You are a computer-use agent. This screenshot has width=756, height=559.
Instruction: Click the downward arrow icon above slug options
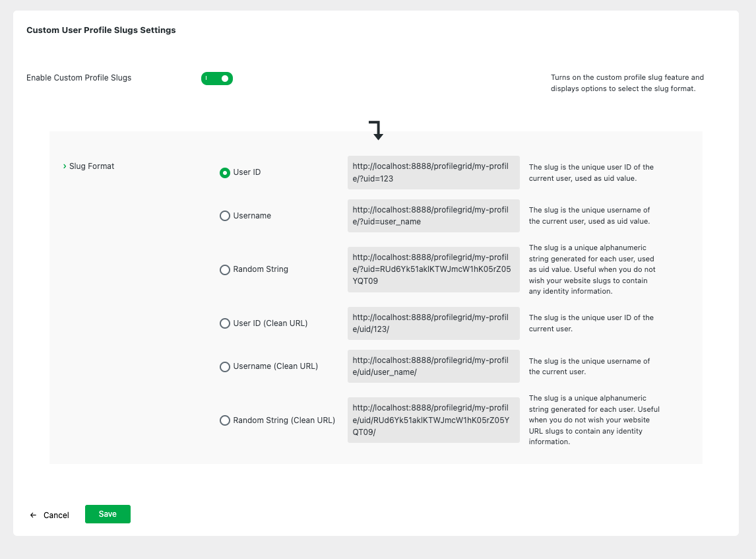tap(376, 130)
